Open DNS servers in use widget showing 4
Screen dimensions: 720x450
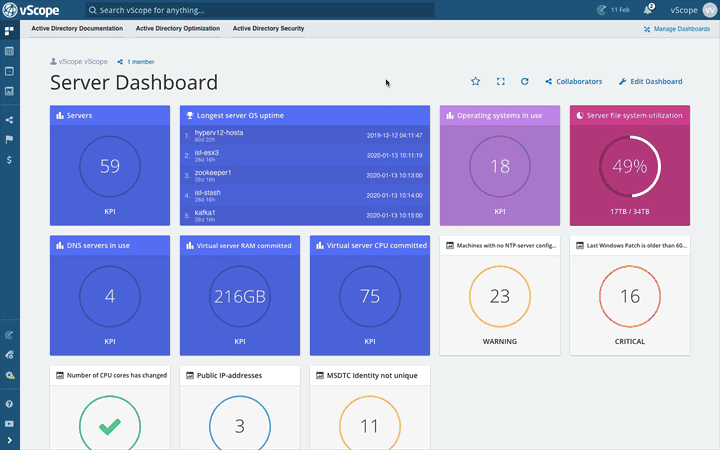pyautogui.click(x=110, y=296)
